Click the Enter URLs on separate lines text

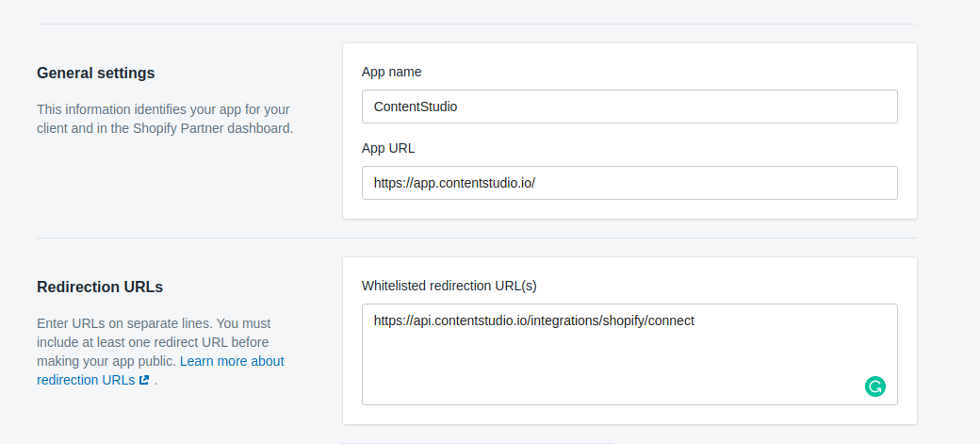coord(123,324)
